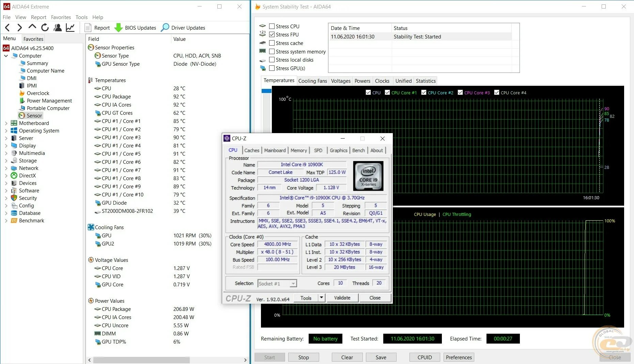The image size is (634, 364).
Task: Click the Operating System Windows icon
Action: click(14, 131)
